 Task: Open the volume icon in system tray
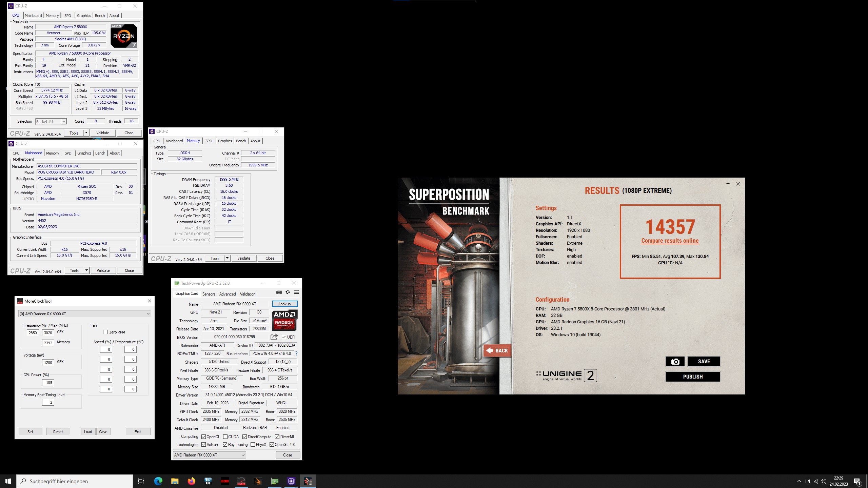coord(824,481)
